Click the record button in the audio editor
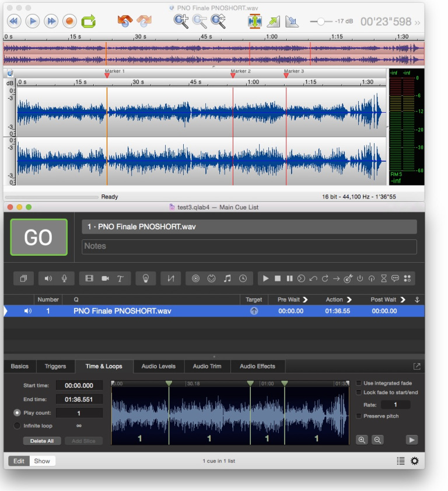The height and width of the screenshot is (491, 448). [69, 22]
